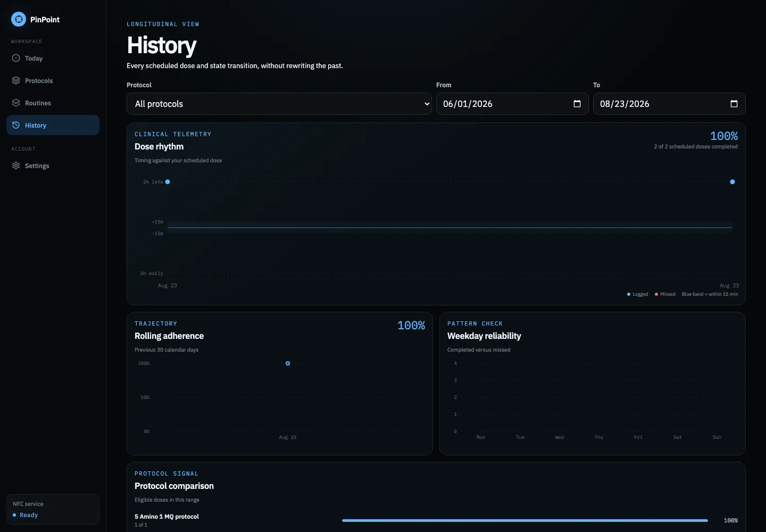This screenshot has height=532, width=766.
Task: Click the Settings gear icon
Action: [x=16, y=165]
